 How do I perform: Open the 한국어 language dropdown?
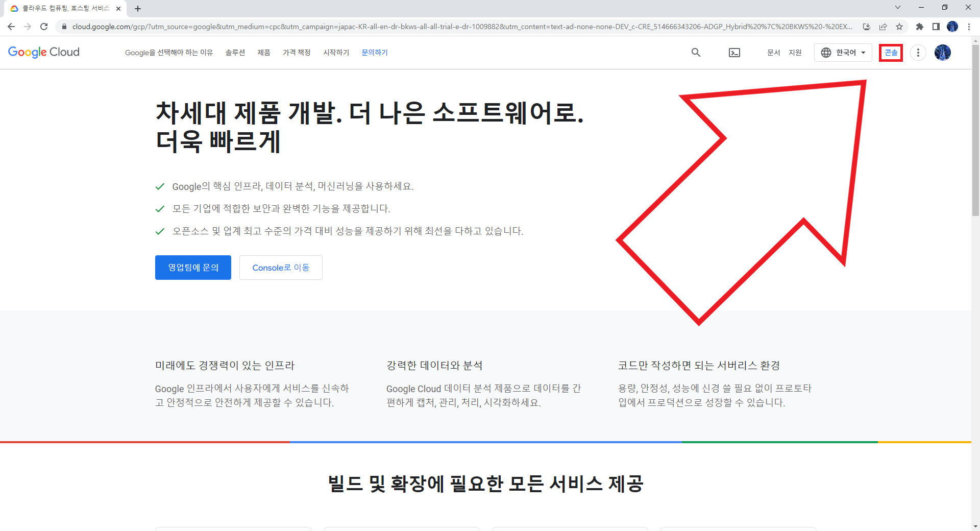click(843, 53)
